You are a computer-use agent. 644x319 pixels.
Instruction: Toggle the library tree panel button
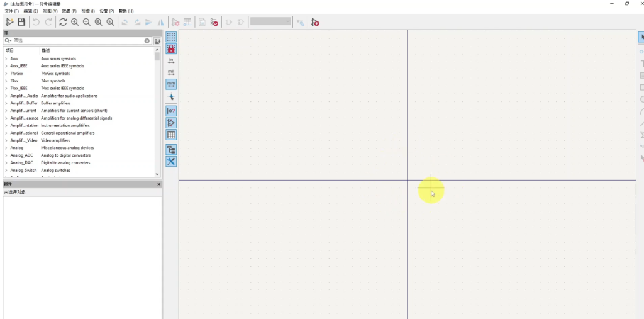tap(171, 149)
